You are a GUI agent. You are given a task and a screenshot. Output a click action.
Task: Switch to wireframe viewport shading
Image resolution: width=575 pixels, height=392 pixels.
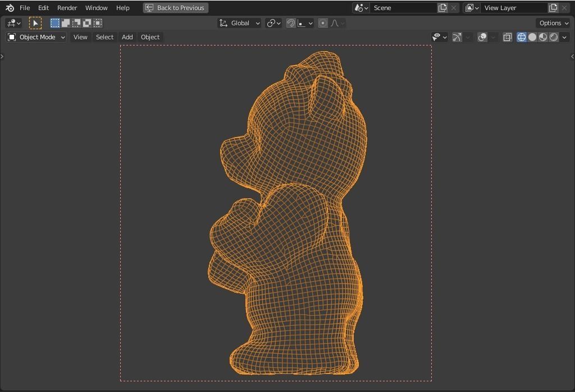point(522,37)
